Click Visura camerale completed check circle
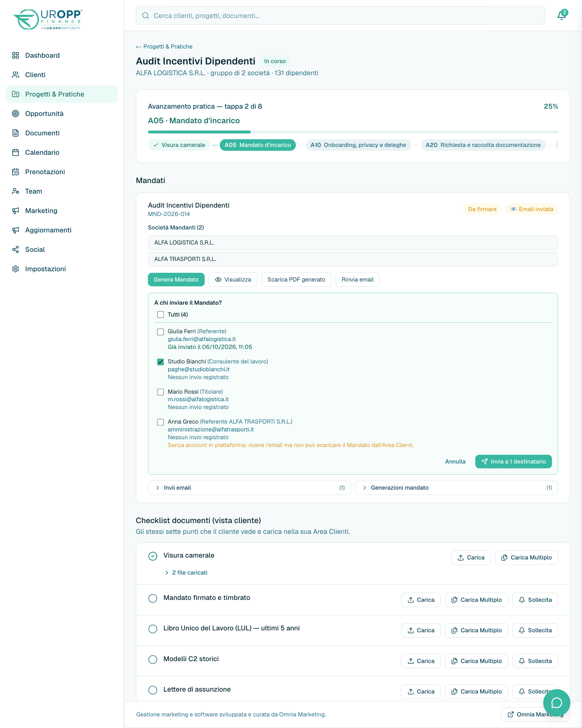Screen dimensions: 582x728 pos(153,556)
